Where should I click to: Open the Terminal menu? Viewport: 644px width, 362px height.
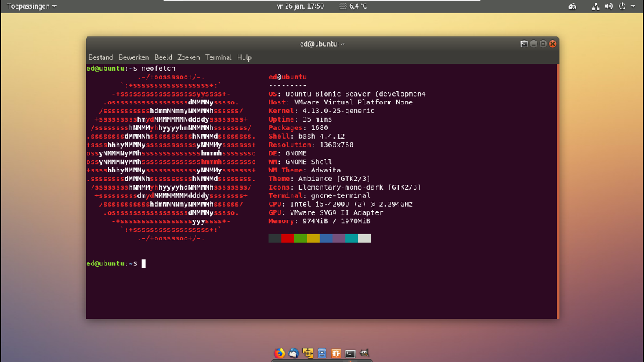(x=218, y=57)
